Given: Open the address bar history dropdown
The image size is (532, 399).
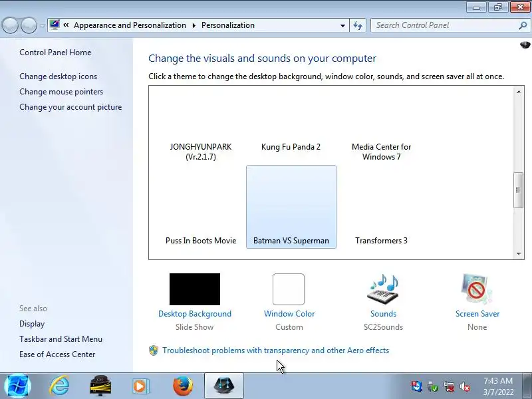Looking at the screenshot, I should 342,25.
